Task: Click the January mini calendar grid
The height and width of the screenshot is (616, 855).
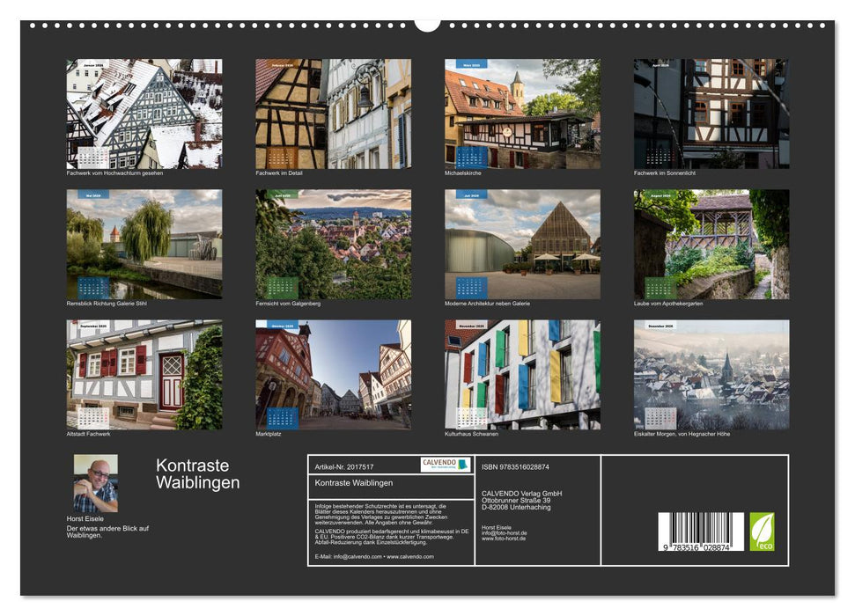Action: [x=91, y=158]
